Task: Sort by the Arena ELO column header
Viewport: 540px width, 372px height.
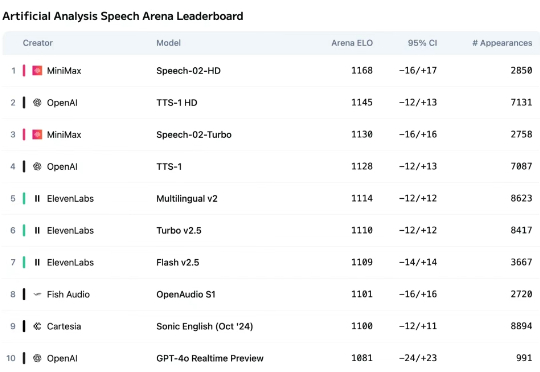Action: [x=352, y=43]
